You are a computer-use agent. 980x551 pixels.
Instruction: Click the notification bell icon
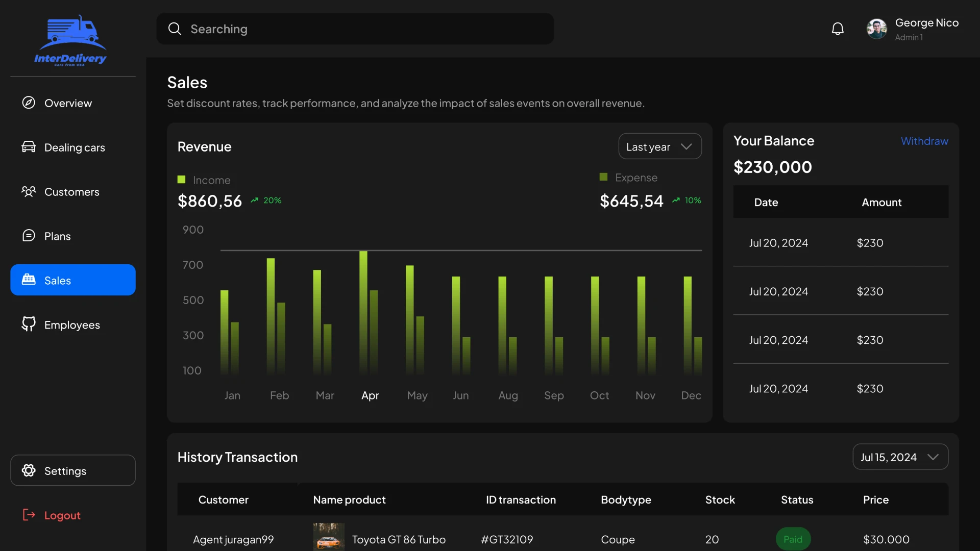point(838,29)
